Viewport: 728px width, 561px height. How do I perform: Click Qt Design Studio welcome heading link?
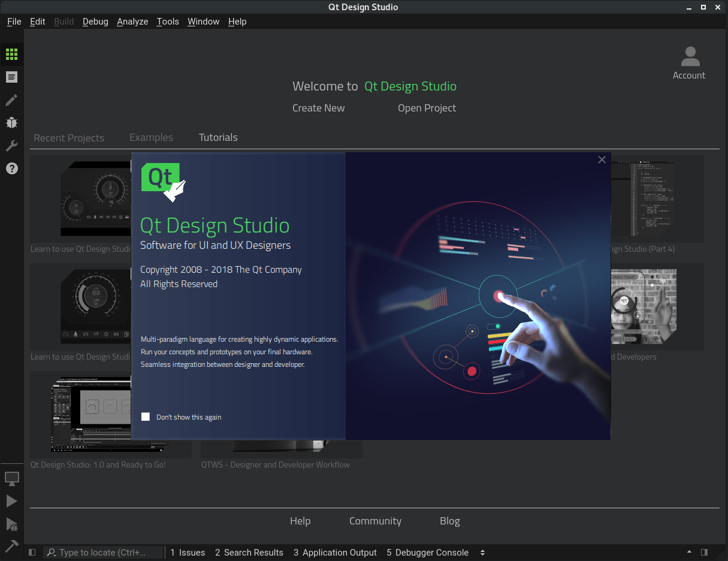(x=410, y=86)
